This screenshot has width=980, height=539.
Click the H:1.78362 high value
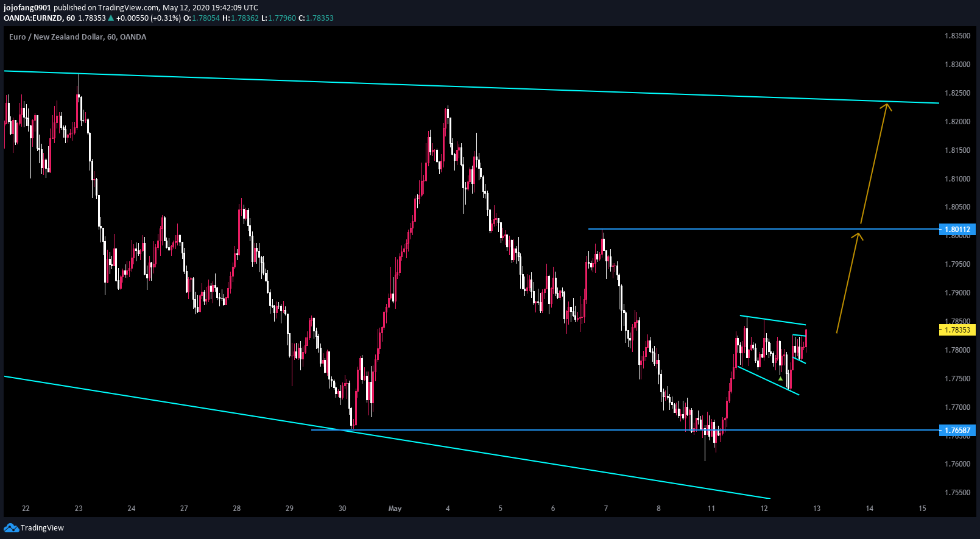click(241, 18)
